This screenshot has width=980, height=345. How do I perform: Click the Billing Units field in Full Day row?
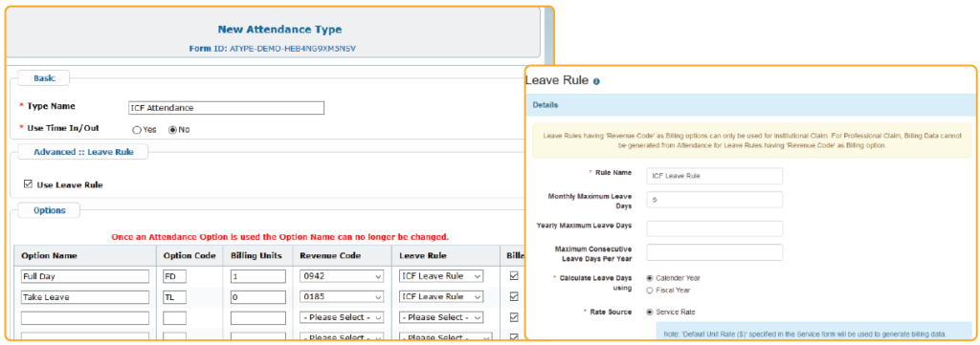pyautogui.click(x=258, y=276)
